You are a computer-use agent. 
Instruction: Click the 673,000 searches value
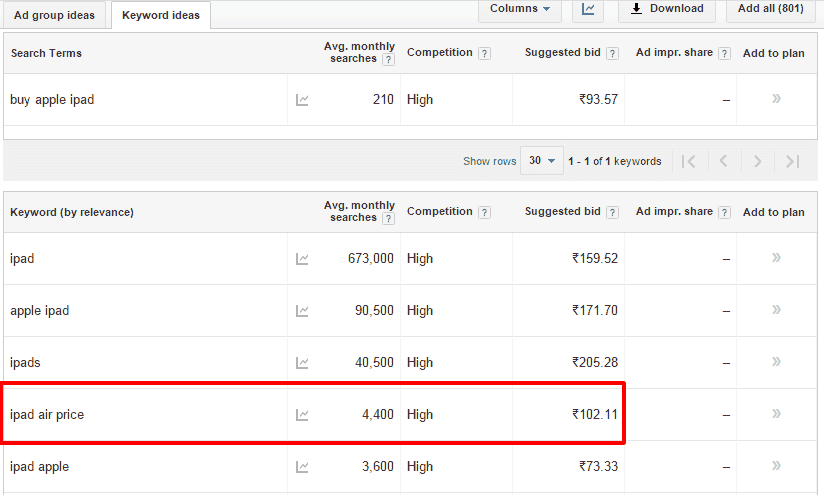(x=370, y=259)
